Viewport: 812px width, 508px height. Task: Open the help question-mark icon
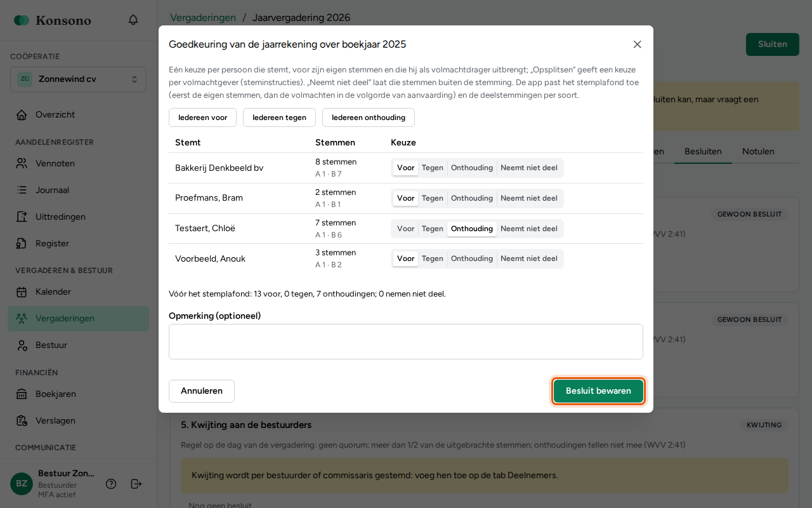(111, 484)
